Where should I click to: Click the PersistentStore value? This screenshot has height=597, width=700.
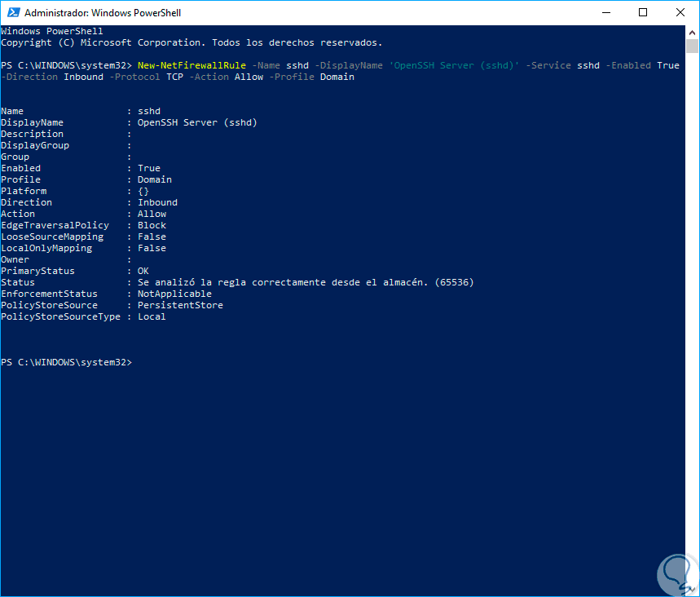pos(180,305)
